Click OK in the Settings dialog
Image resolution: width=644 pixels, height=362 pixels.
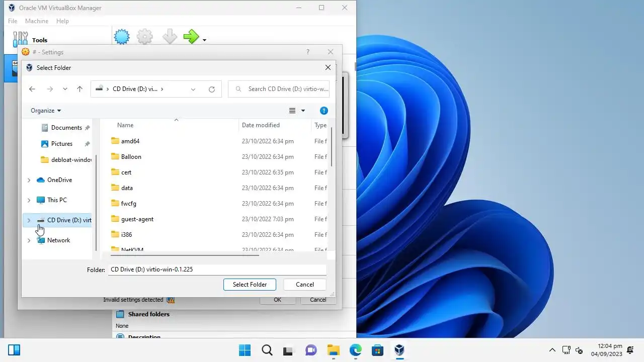[x=277, y=300]
